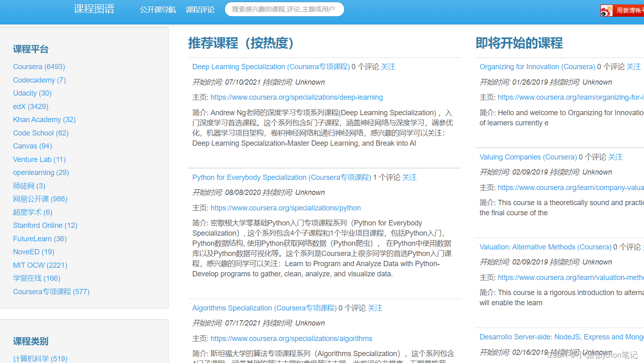The image size is (644, 363).
Task: Filter by 师徒网 (3) platform
Action: click(x=29, y=186)
